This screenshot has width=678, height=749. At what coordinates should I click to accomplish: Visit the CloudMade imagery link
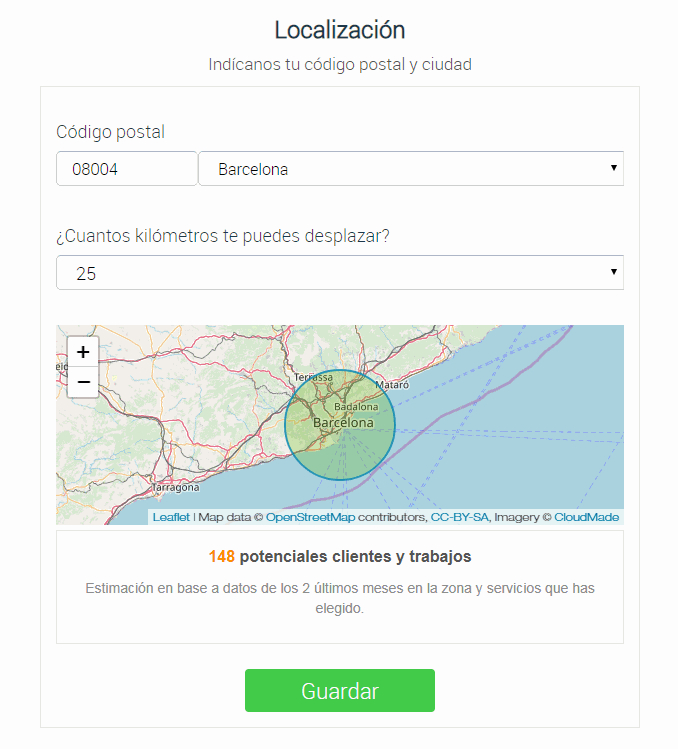(x=586, y=517)
